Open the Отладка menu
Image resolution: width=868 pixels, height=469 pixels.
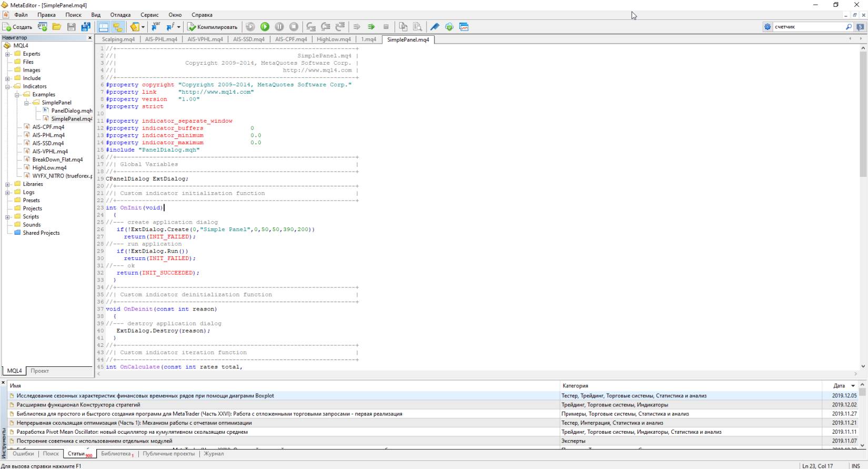[120, 15]
